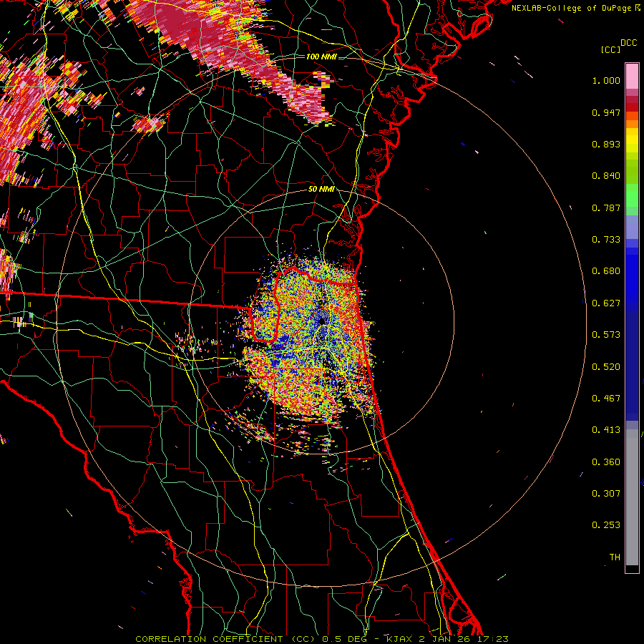644x644 pixels.
Task: Click the black radar site center dot
Action: (x=322, y=321)
